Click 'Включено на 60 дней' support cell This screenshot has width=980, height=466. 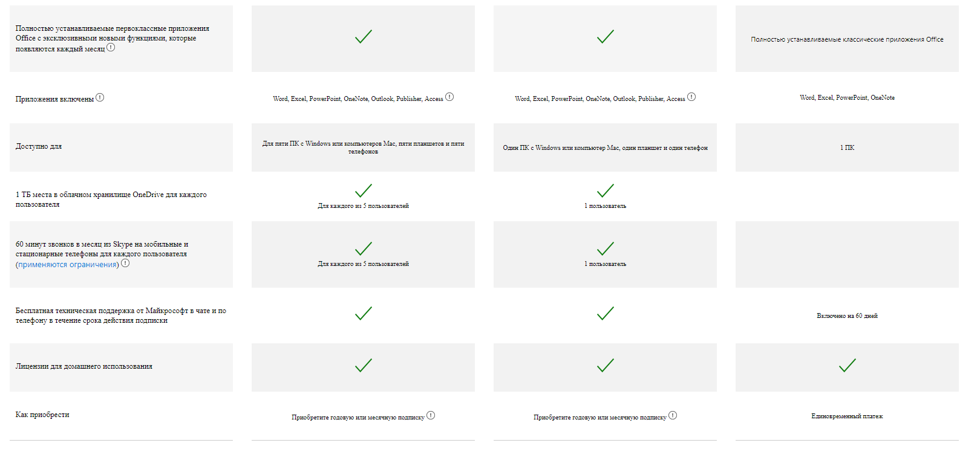tap(847, 316)
